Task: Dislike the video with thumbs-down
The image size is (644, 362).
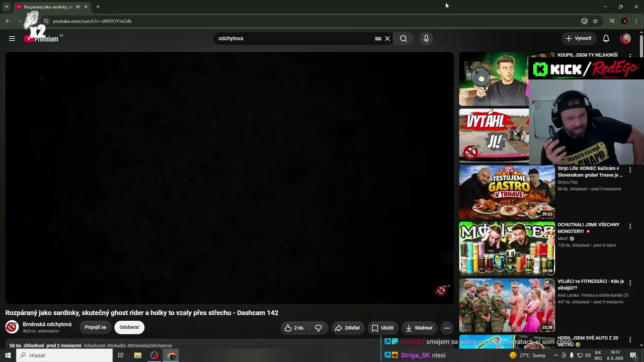Action: point(318,328)
